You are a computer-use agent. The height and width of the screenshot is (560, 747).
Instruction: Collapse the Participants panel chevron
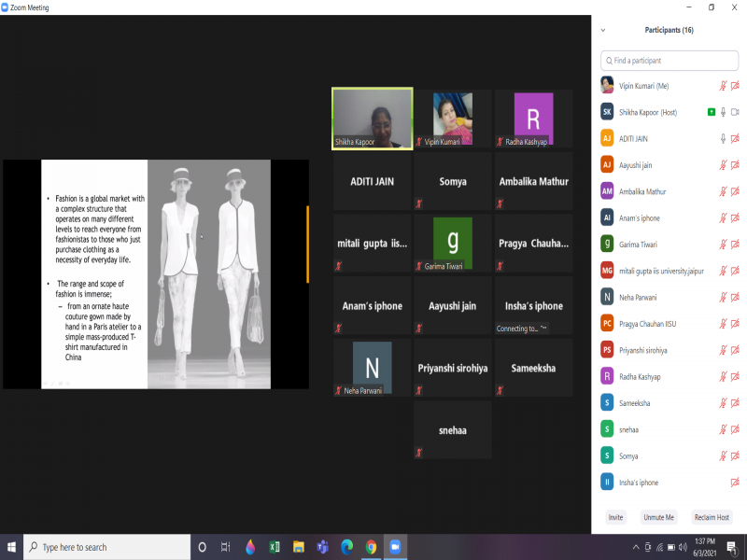603,30
